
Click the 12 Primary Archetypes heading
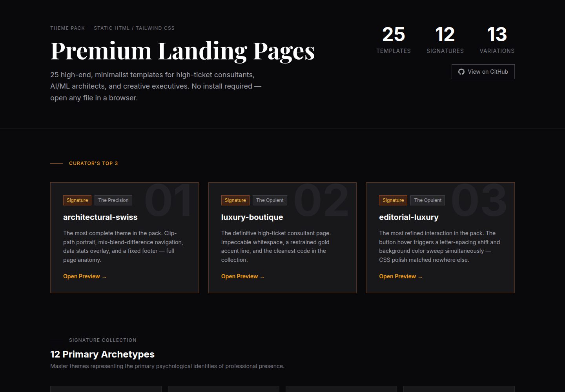point(102,354)
